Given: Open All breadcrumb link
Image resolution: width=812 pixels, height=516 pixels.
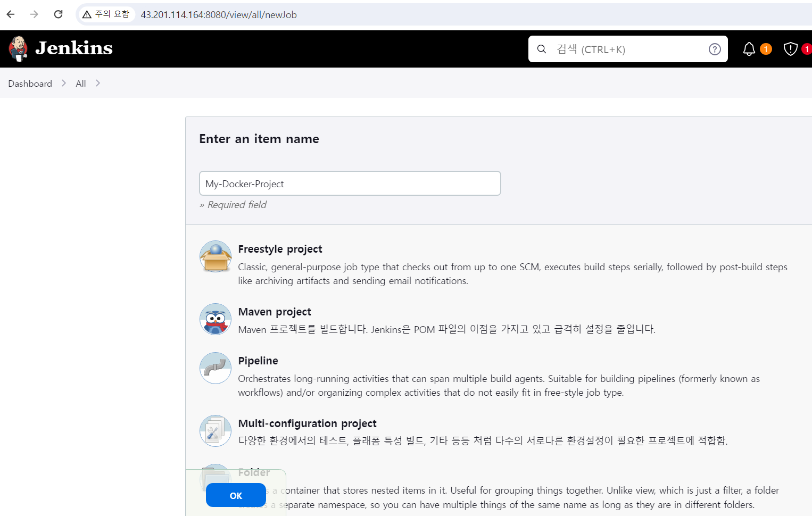Looking at the screenshot, I should [x=81, y=84].
